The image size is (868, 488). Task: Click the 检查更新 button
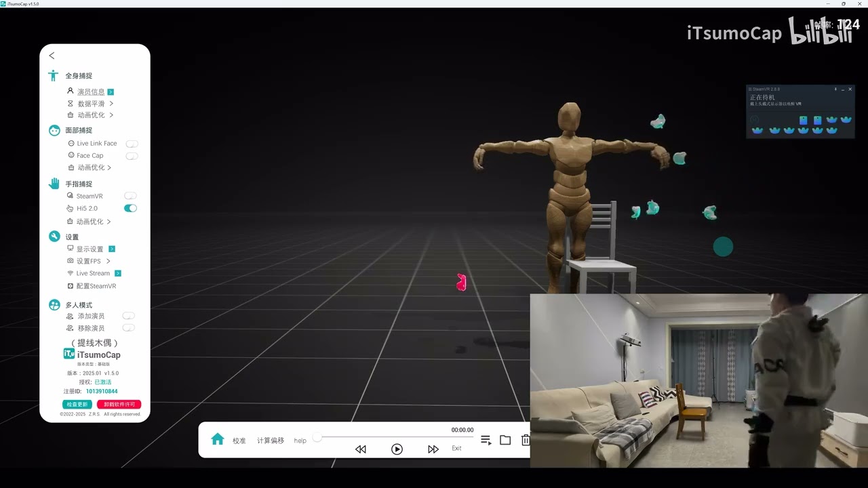(x=77, y=405)
